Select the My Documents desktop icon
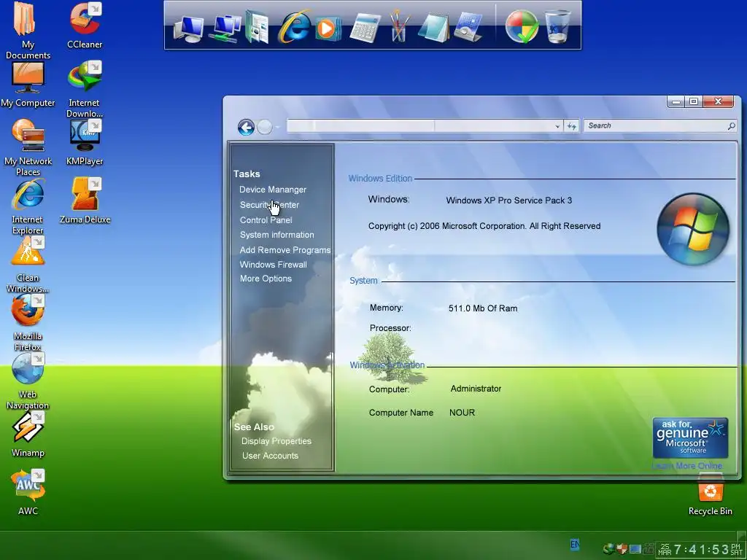 tap(28, 30)
